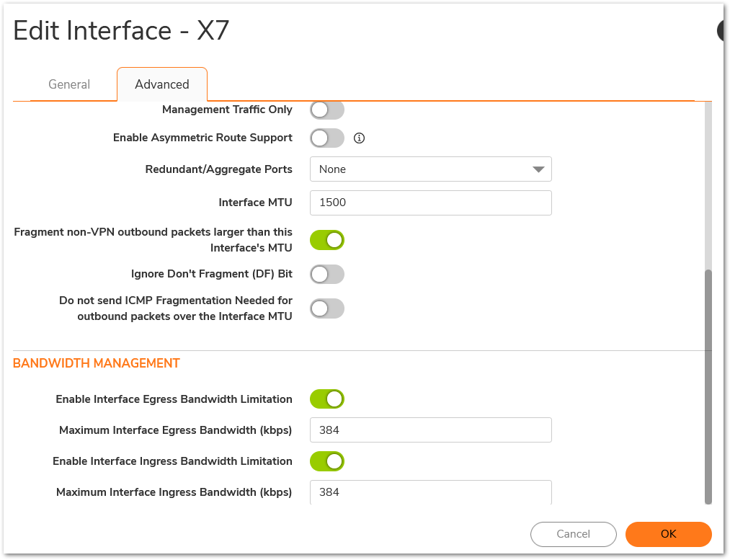Click Enable Interface Ingress Bandwidth Limitation label
The height and width of the screenshot is (560, 730).
(172, 461)
